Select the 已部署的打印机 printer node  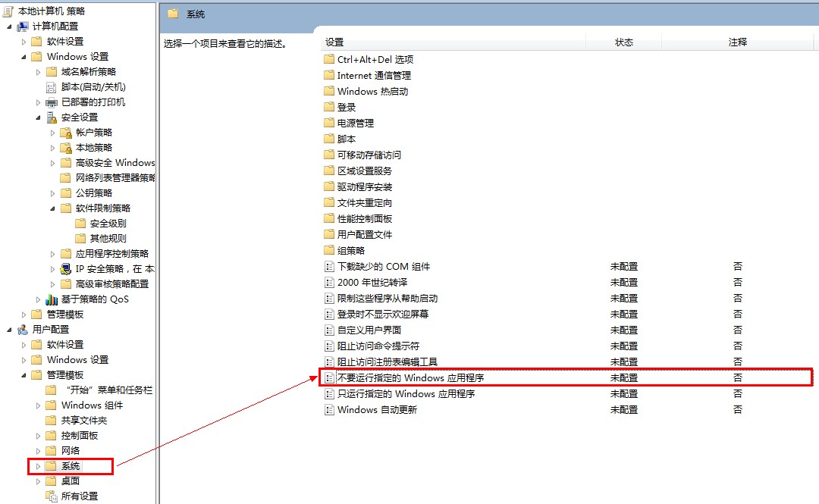(x=93, y=102)
